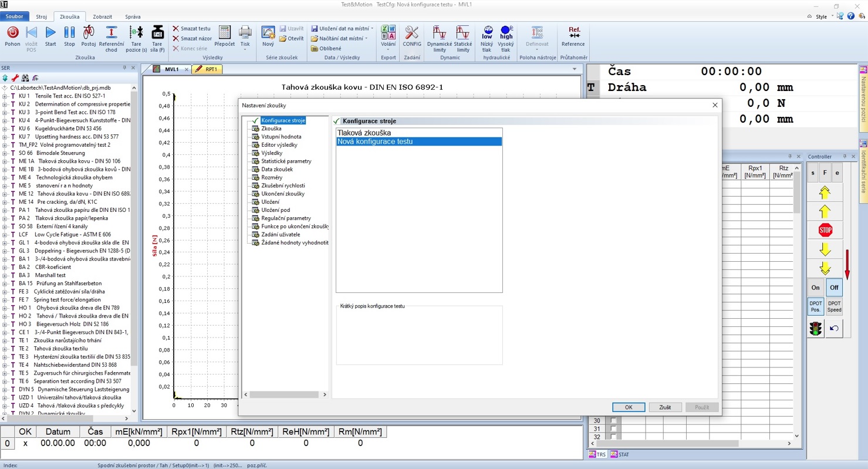Select Zkušební rychlosti in settings tree
The image size is (868, 469).
click(x=283, y=185)
